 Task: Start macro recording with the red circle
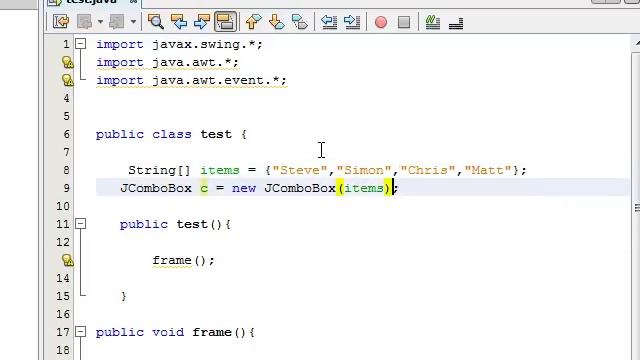381,22
